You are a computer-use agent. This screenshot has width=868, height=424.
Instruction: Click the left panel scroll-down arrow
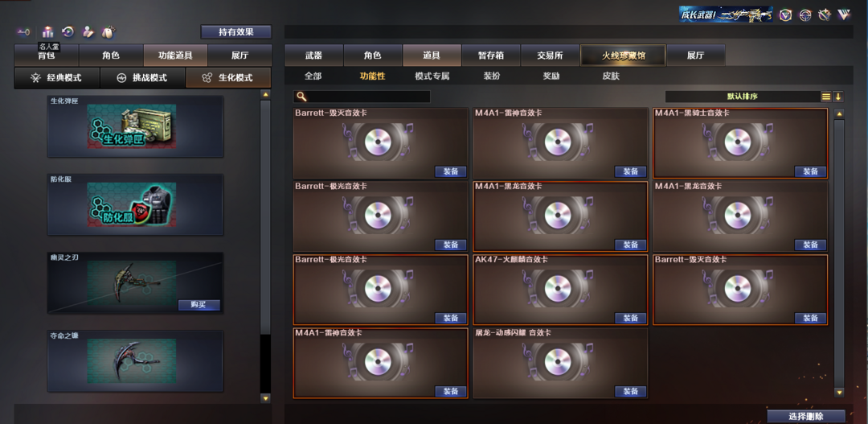click(x=265, y=398)
